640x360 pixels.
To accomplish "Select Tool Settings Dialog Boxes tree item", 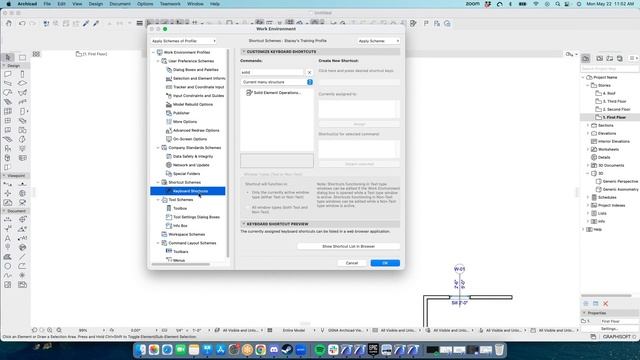I will pos(196,217).
